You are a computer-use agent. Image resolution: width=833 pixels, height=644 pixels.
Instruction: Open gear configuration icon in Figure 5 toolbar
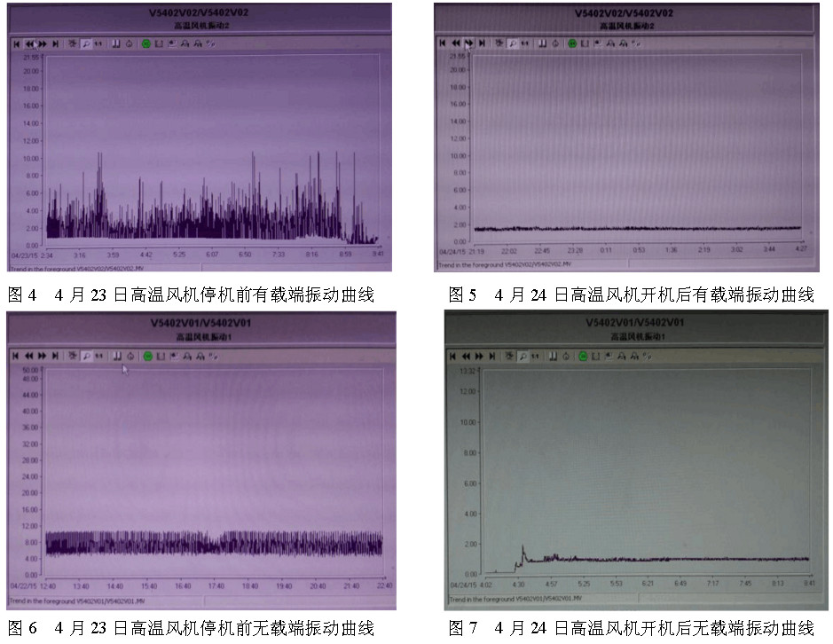click(x=499, y=43)
